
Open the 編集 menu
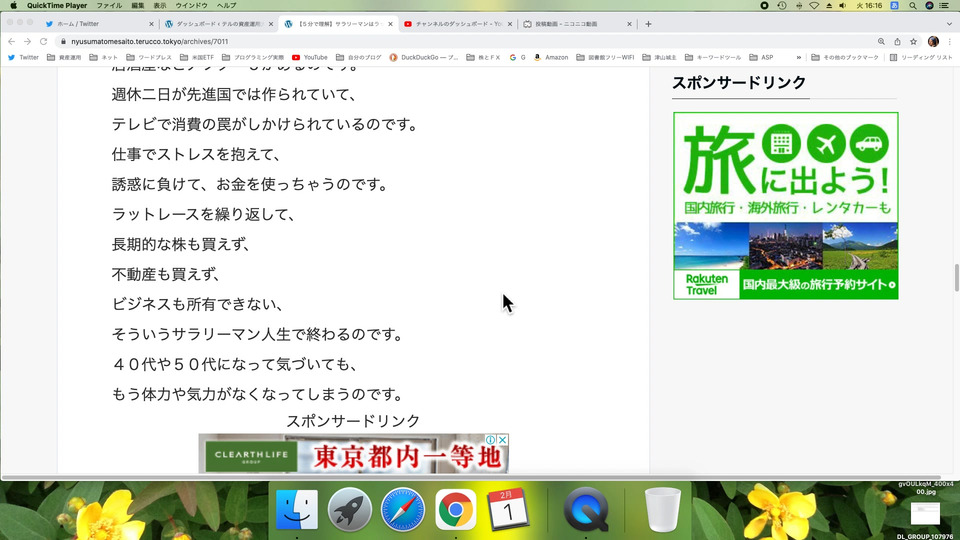138,6
